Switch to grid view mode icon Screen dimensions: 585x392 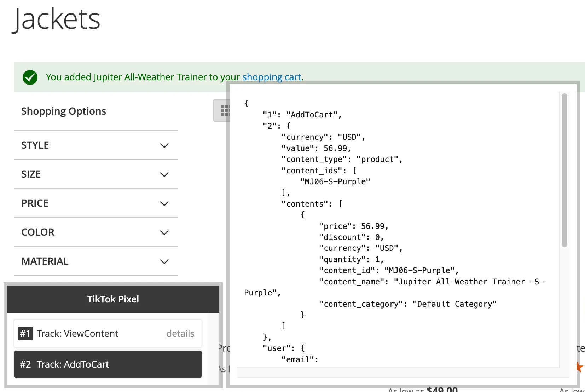[x=222, y=110]
